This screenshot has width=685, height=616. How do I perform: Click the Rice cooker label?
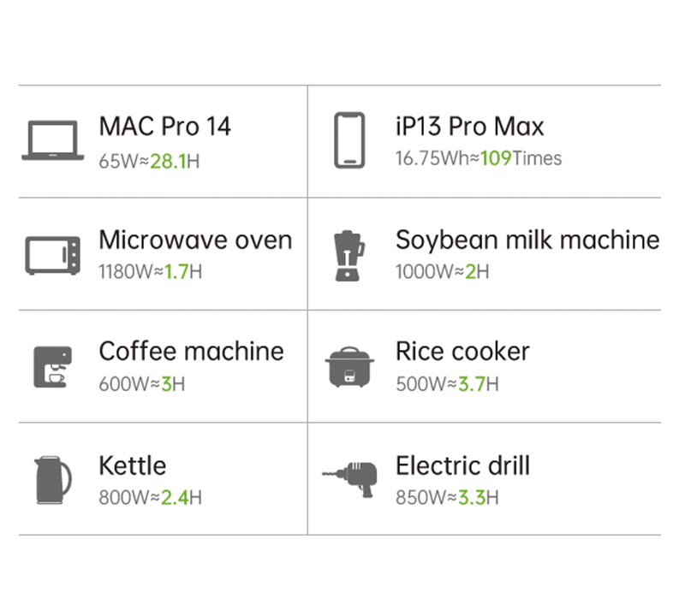point(462,351)
